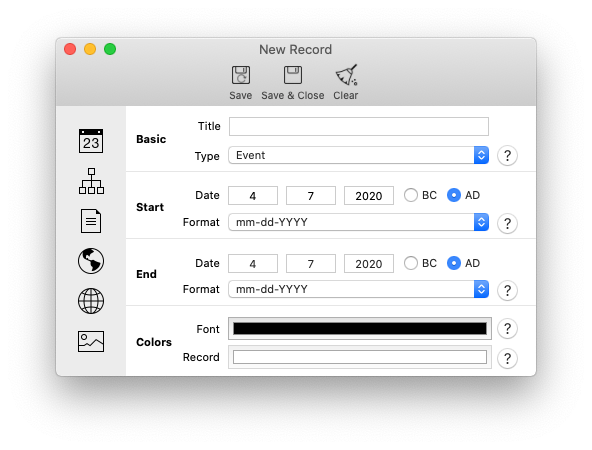Image resolution: width=592 pixels, height=450 pixels.
Task: Click into the Title text field
Action: [x=359, y=126]
